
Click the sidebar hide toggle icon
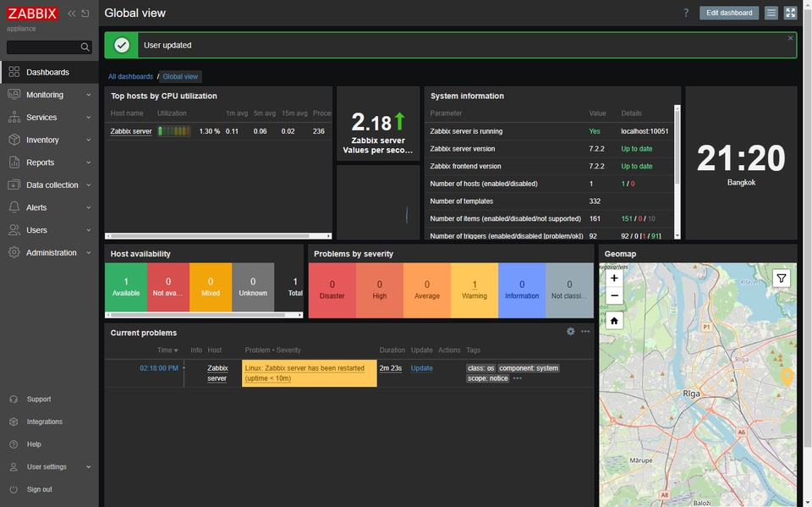pos(85,14)
